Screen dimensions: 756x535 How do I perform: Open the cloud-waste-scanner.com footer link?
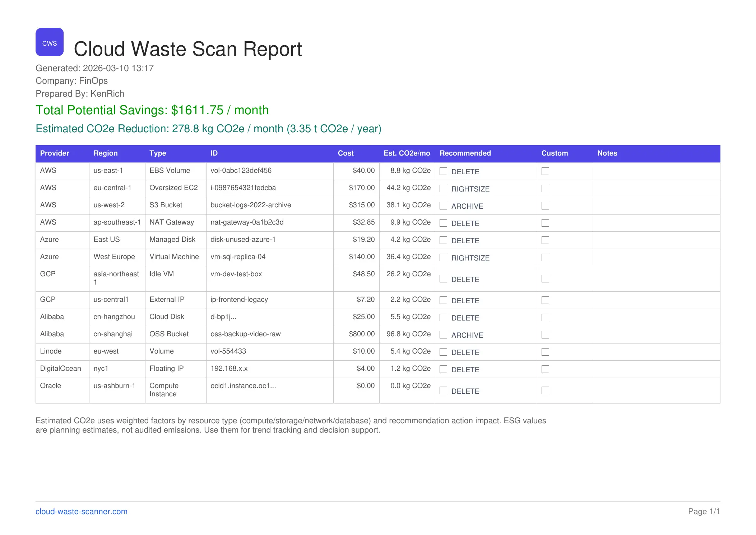[82, 511]
